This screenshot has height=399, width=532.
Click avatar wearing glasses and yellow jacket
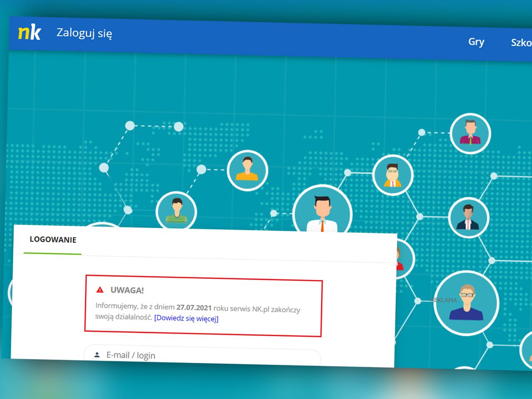point(393,175)
